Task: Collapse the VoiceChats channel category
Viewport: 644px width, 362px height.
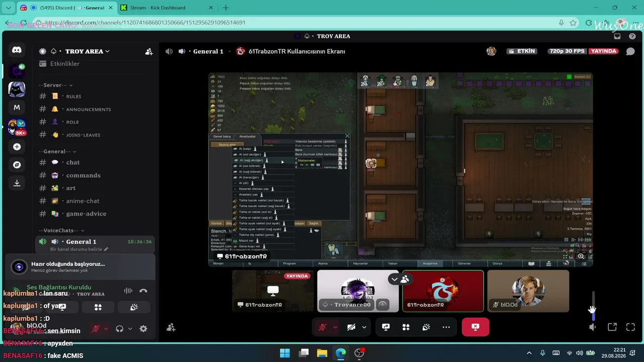Action: (x=61, y=230)
